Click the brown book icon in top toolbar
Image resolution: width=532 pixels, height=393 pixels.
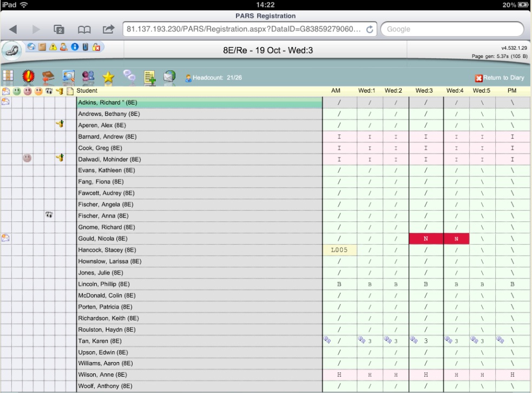click(42, 47)
